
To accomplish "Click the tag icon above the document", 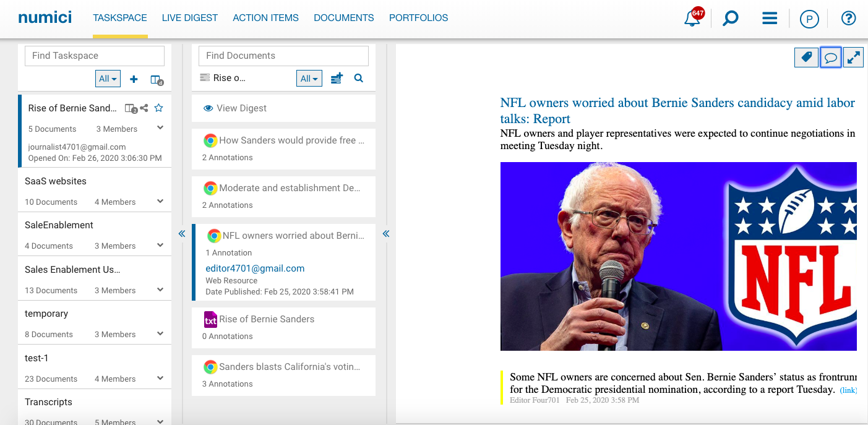I will point(806,58).
